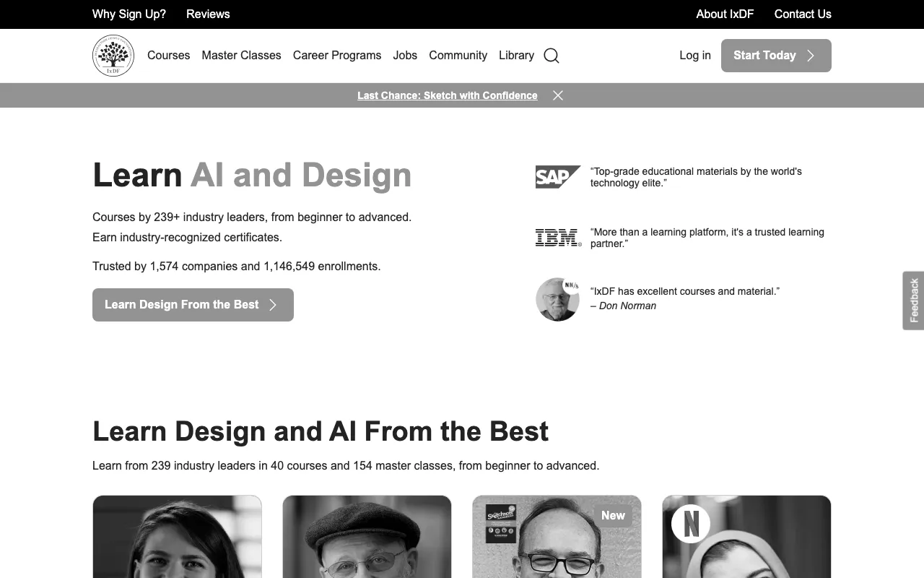Screen dimensions: 924x578
Task: Open the Career Programs menu
Action: 337,56
